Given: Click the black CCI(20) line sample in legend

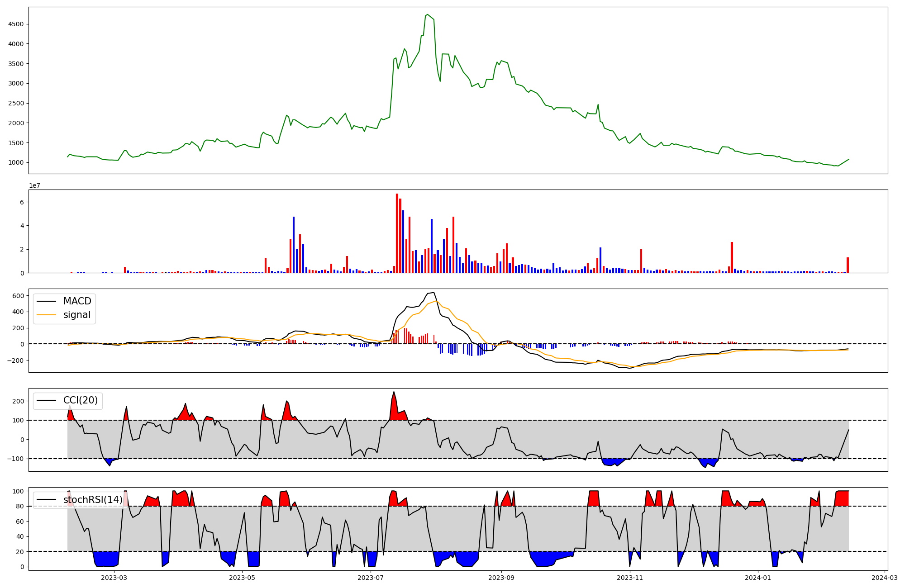Looking at the screenshot, I should point(47,401).
